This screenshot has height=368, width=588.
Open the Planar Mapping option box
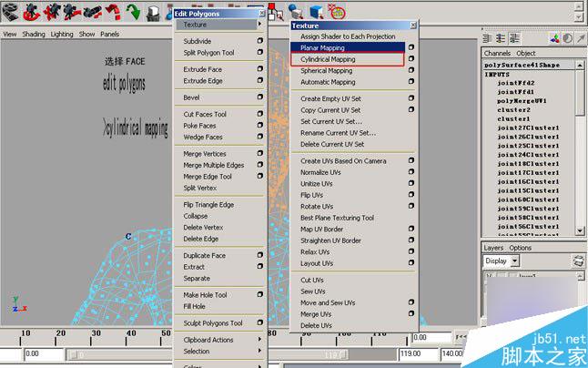tap(411, 47)
